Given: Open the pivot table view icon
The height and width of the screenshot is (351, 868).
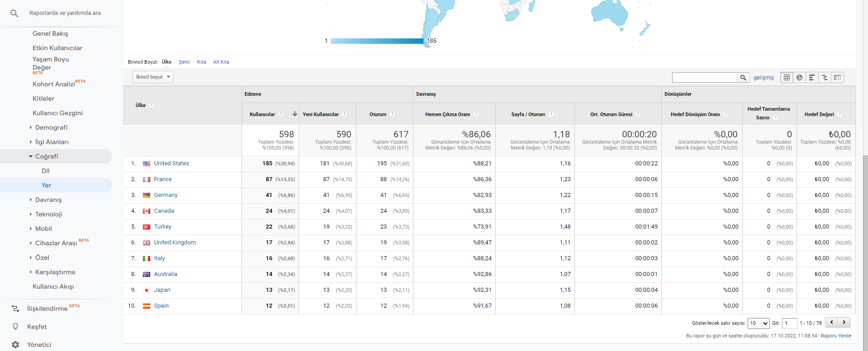Looking at the screenshot, I should pyautogui.click(x=837, y=78).
